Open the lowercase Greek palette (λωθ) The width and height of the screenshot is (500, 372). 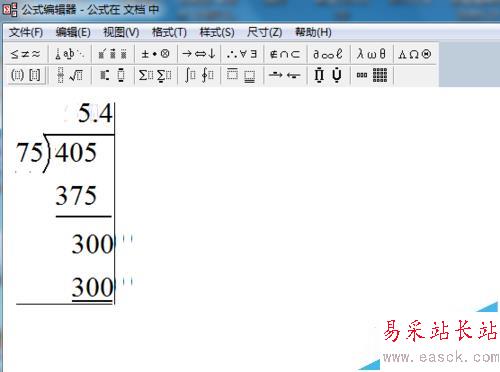(371, 54)
